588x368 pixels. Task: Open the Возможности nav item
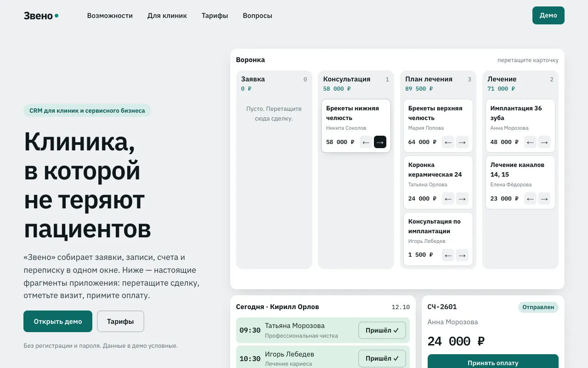click(110, 16)
